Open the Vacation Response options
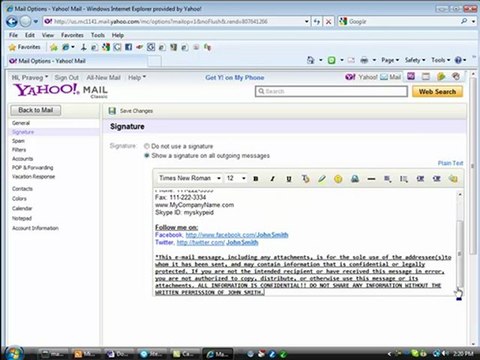 click(x=33, y=177)
